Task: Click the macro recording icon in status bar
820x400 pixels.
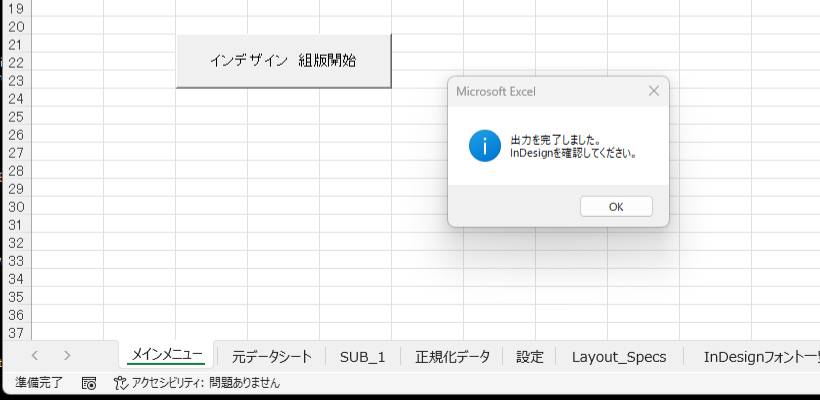Action: (89, 383)
